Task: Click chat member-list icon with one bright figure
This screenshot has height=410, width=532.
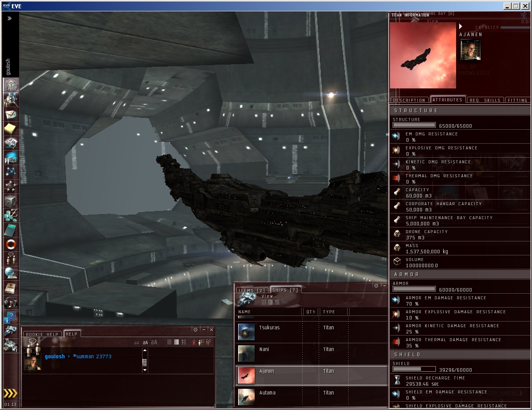Action: pyautogui.click(x=201, y=342)
